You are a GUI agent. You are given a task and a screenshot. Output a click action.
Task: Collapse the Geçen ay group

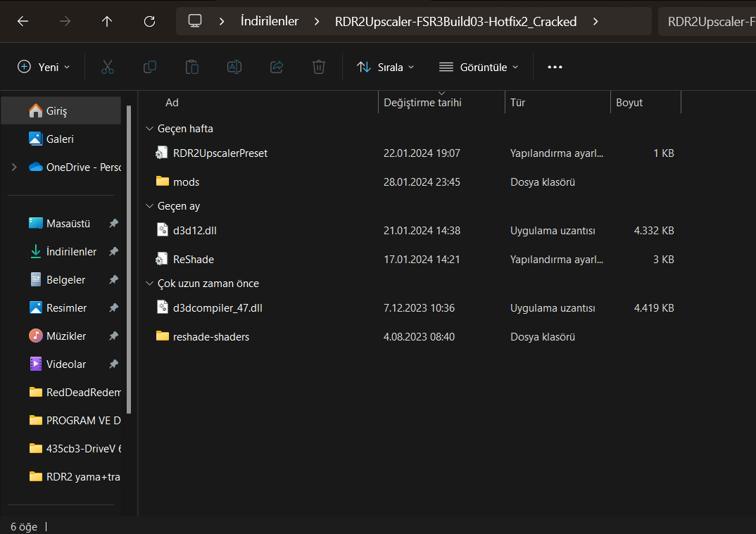149,206
